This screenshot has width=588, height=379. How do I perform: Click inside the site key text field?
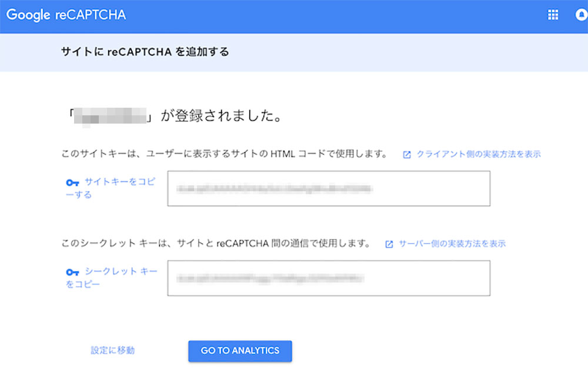[x=328, y=189]
